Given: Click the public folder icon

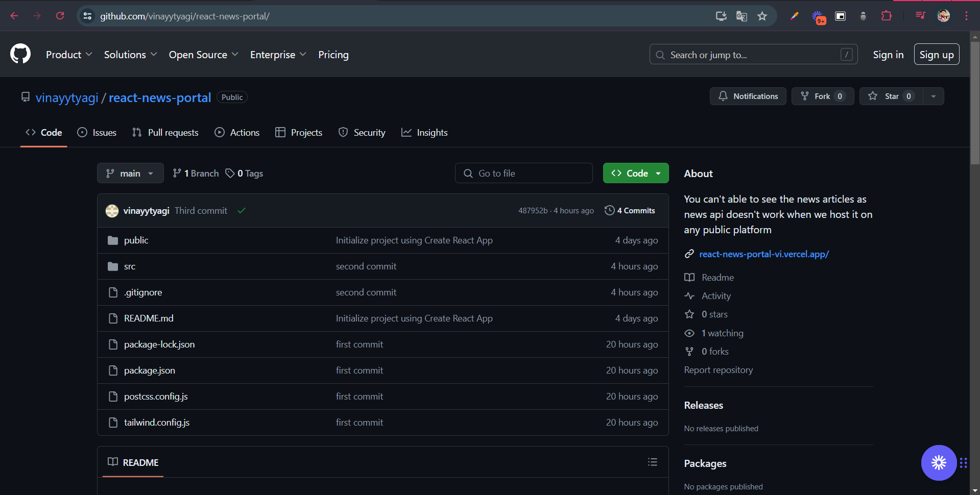Looking at the screenshot, I should [x=113, y=240].
